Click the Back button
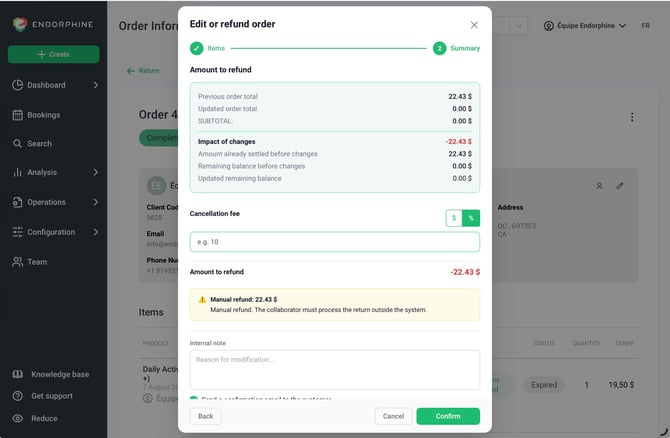 (206, 416)
